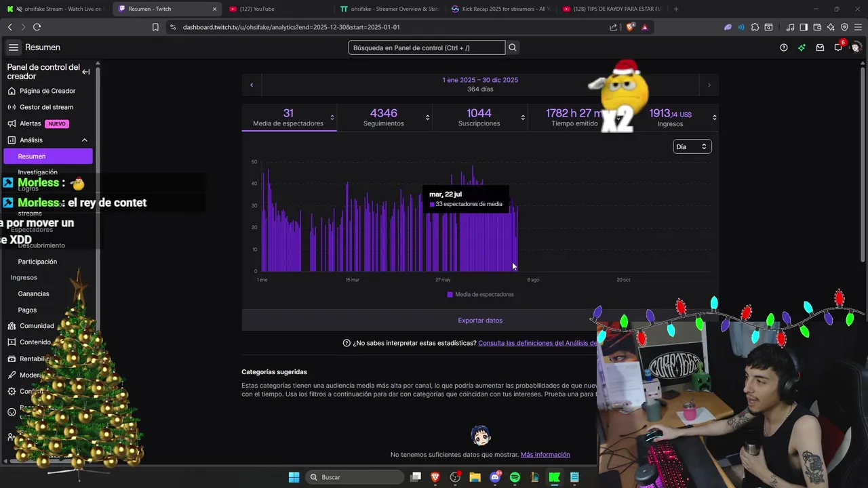Open Spotify from the taskbar
This screenshot has width=868, height=488.
pos(515,477)
